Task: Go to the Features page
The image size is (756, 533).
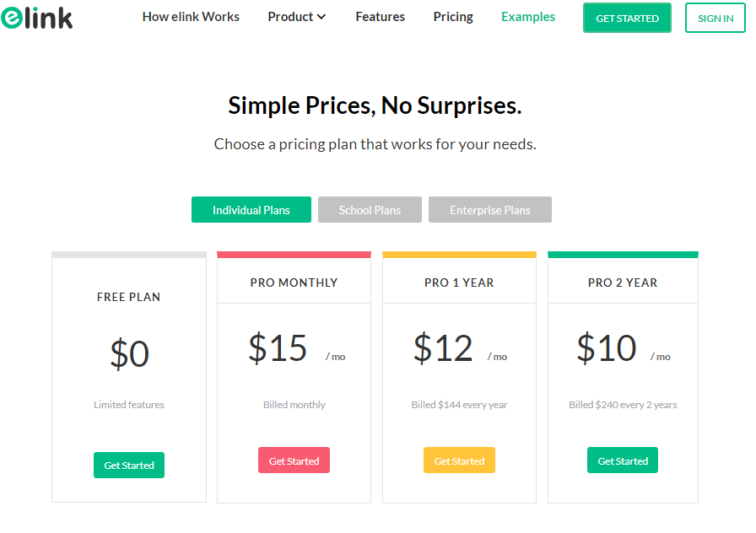Action: 380,17
